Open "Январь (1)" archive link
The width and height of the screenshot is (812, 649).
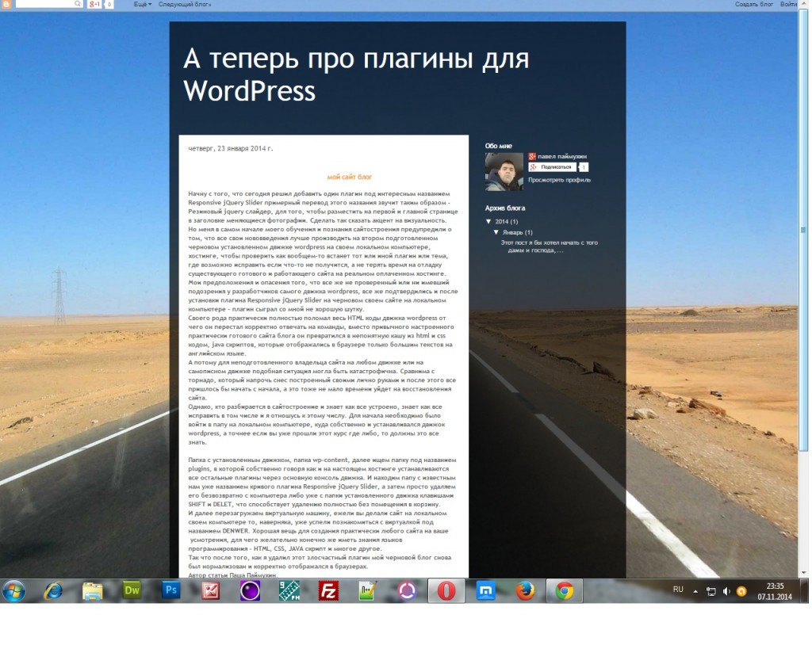coord(517,232)
